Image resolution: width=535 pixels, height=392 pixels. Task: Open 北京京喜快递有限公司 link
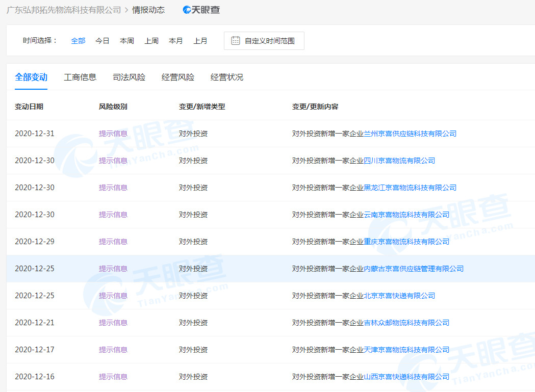399,296
